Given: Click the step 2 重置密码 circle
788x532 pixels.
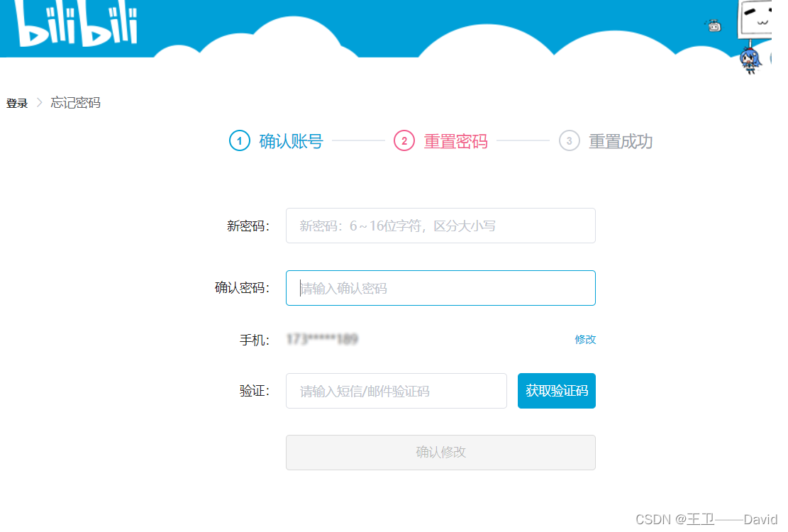Looking at the screenshot, I should coord(404,141).
